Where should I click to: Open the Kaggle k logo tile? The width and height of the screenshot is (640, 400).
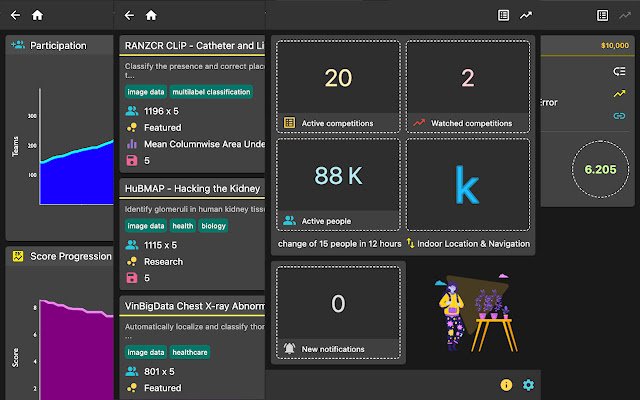click(468, 184)
